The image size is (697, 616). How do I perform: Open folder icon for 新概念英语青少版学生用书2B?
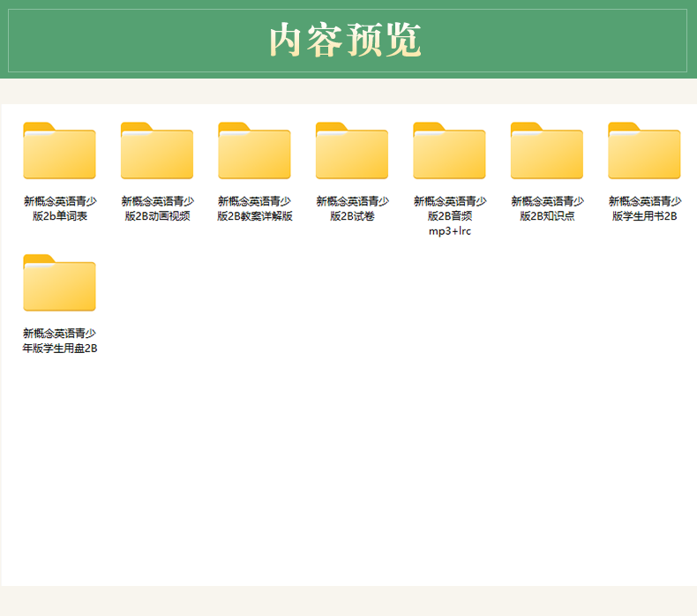point(645,150)
